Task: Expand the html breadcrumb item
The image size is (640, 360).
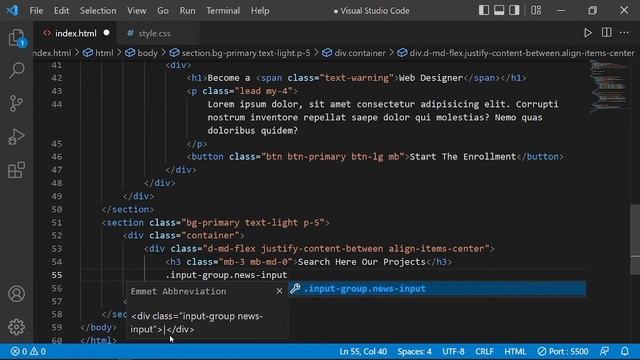Action: [x=99, y=53]
